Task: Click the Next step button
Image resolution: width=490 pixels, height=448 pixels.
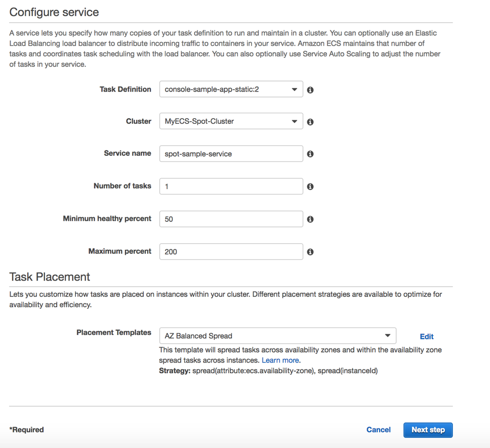Action: coord(428,430)
